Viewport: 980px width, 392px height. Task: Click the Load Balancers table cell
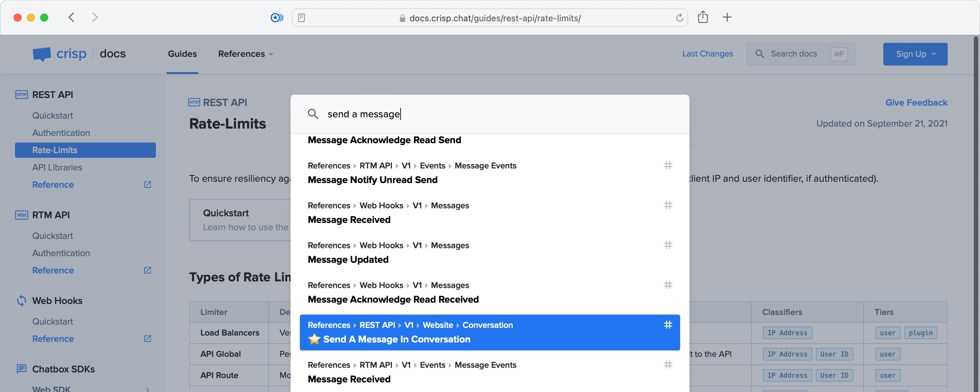[229, 333]
